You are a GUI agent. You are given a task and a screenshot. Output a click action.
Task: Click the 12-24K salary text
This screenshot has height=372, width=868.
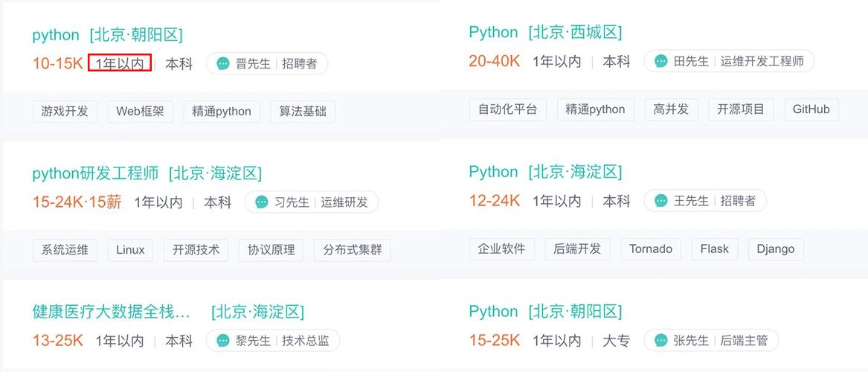pos(495,201)
